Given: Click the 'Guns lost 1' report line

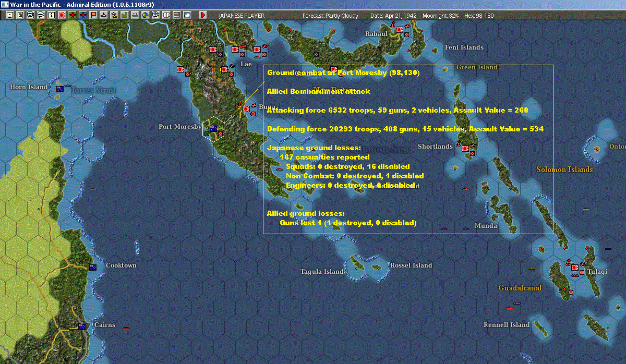Looking at the screenshot, I should [x=348, y=223].
